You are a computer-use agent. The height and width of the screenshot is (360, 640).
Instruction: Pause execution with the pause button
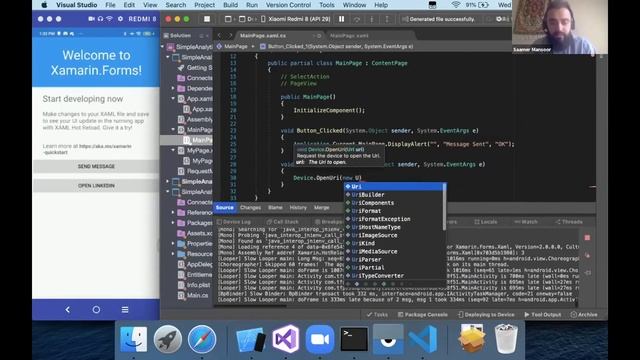342,19
